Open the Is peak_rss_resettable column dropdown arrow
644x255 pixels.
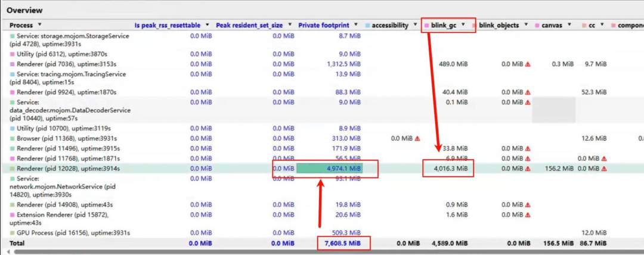coord(207,26)
